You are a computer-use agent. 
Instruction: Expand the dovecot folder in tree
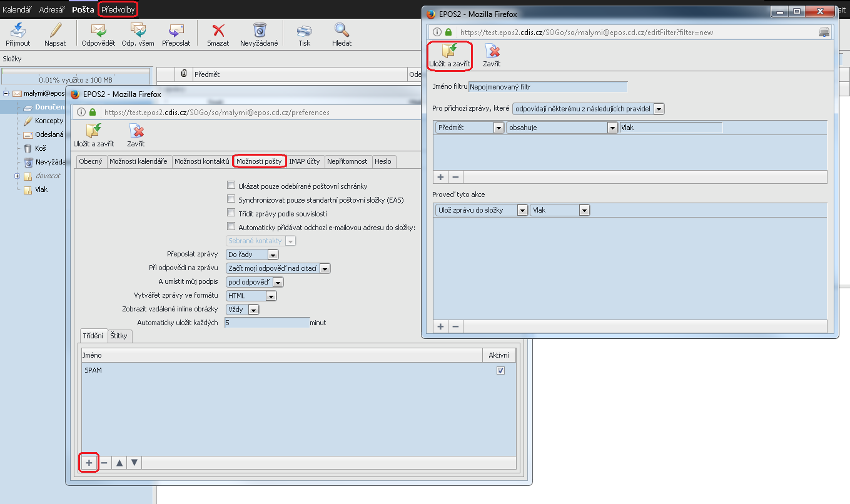(18, 176)
